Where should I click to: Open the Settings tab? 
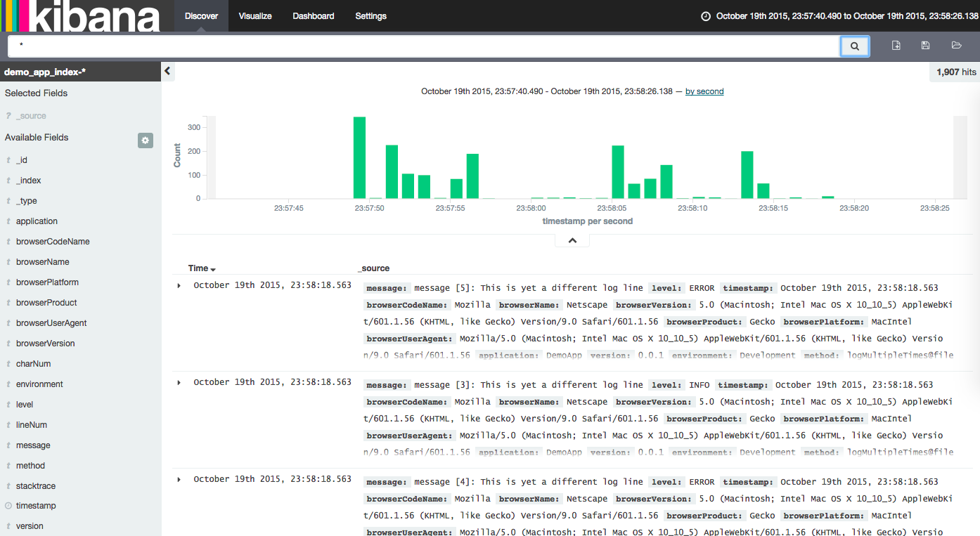(x=370, y=15)
